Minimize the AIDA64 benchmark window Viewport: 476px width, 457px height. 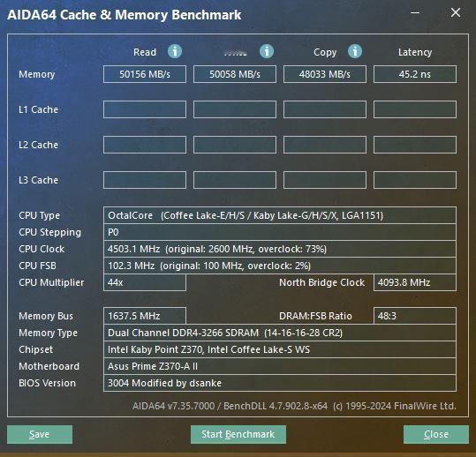click(415, 12)
